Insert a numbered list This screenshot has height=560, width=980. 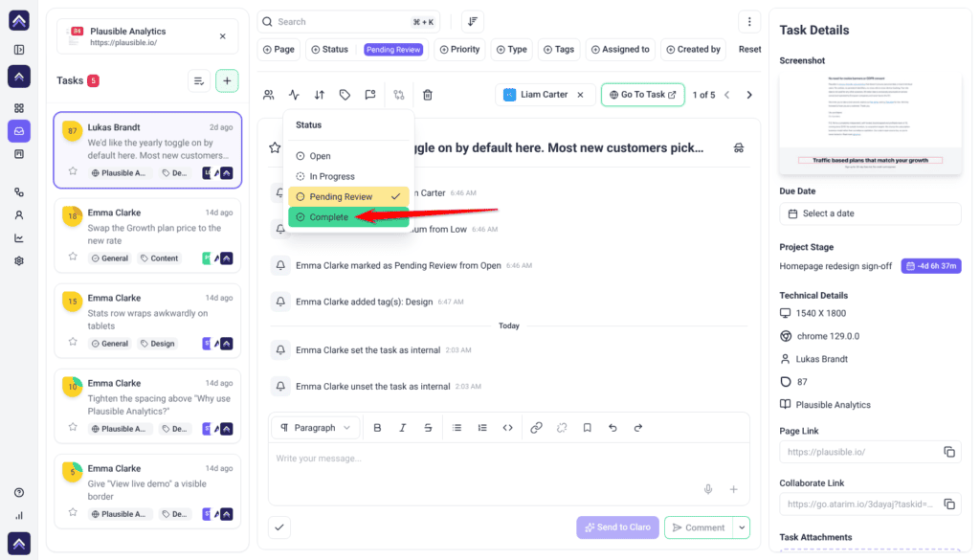point(482,428)
